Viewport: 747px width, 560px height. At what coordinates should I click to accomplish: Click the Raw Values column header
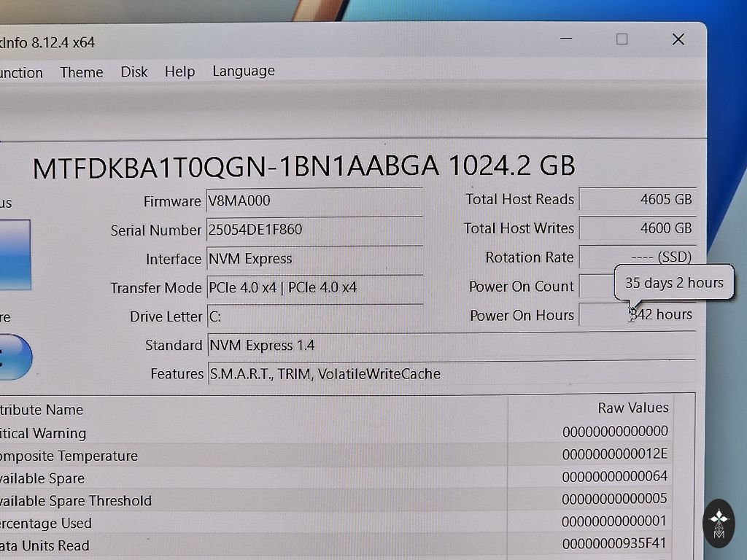[x=632, y=408]
